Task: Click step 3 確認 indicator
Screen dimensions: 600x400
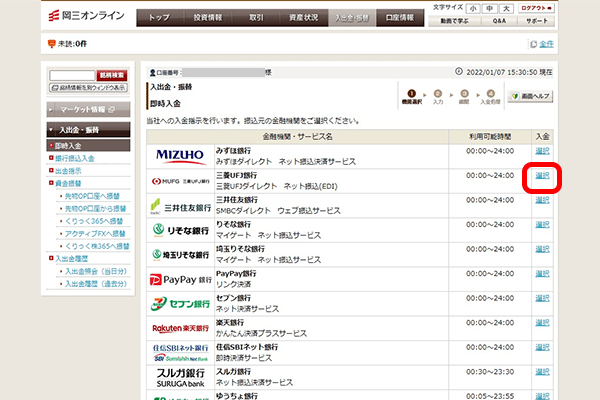Action: (464, 97)
